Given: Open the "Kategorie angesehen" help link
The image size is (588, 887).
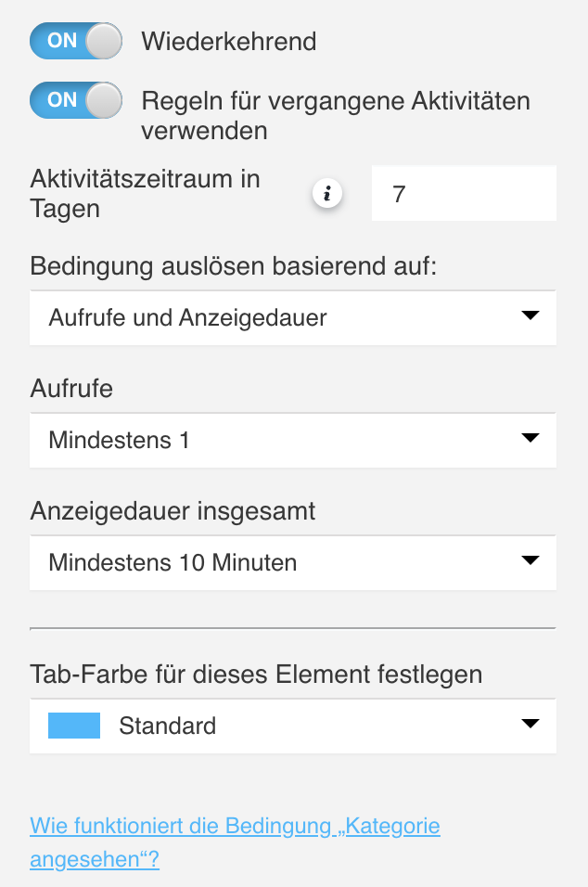Looking at the screenshot, I should click(235, 842).
